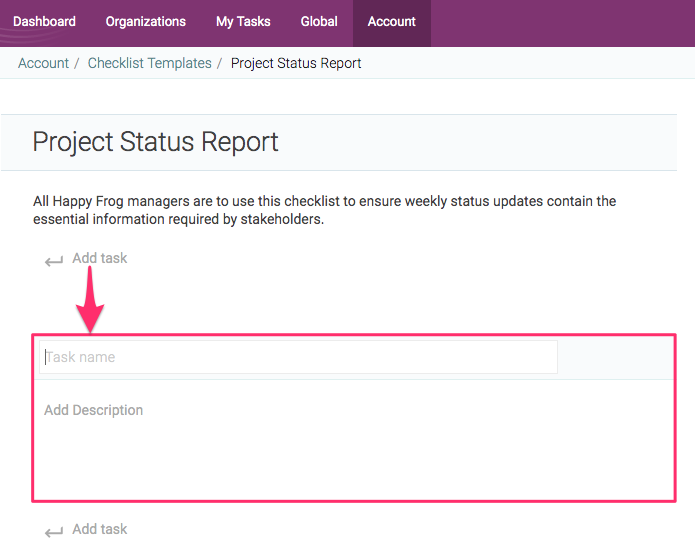
Task: Click the wave decoration under the Dashboard tab
Action: (x=30, y=40)
